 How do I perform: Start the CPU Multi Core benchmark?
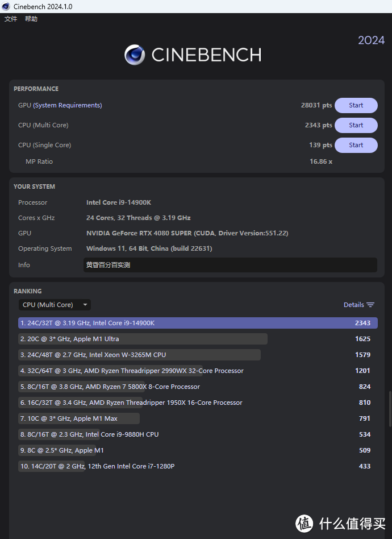coord(356,125)
